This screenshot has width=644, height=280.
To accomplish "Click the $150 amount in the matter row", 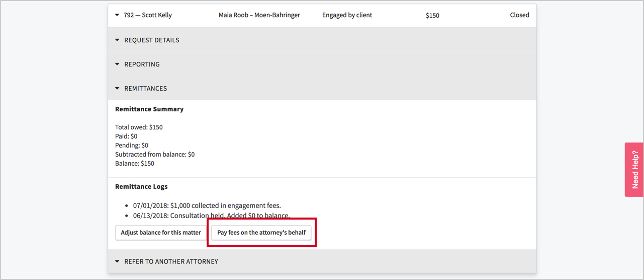I will coord(432,16).
